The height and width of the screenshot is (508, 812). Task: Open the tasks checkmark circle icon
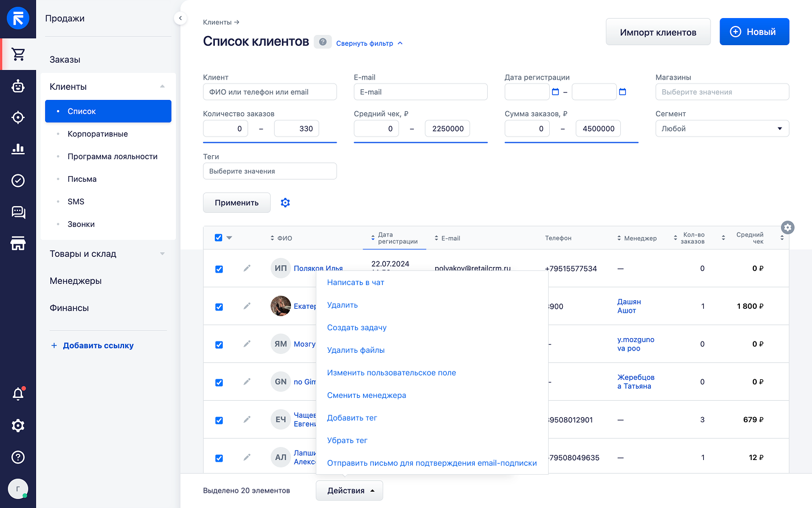tap(18, 181)
